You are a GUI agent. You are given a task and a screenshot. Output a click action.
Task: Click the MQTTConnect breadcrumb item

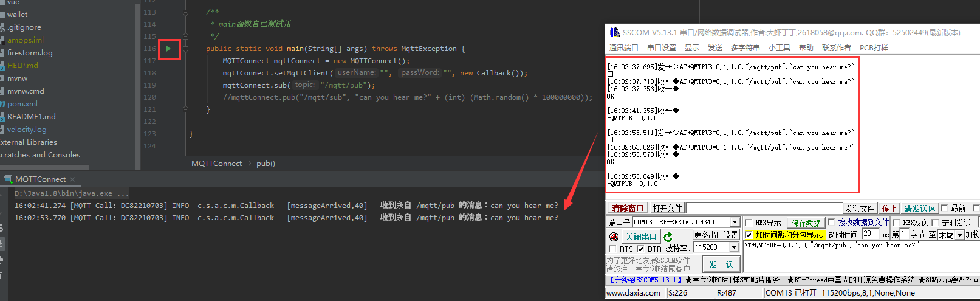click(x=217, y=164)
